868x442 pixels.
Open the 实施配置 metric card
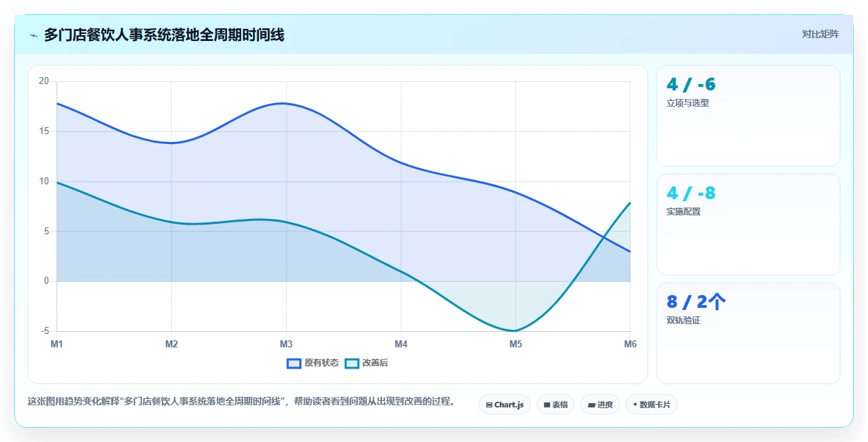749,225
